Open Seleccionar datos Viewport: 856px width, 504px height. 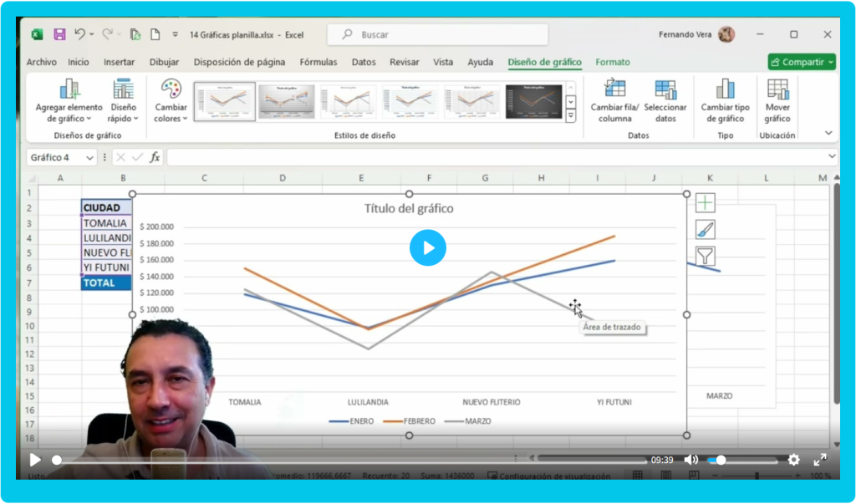[665, 89]
